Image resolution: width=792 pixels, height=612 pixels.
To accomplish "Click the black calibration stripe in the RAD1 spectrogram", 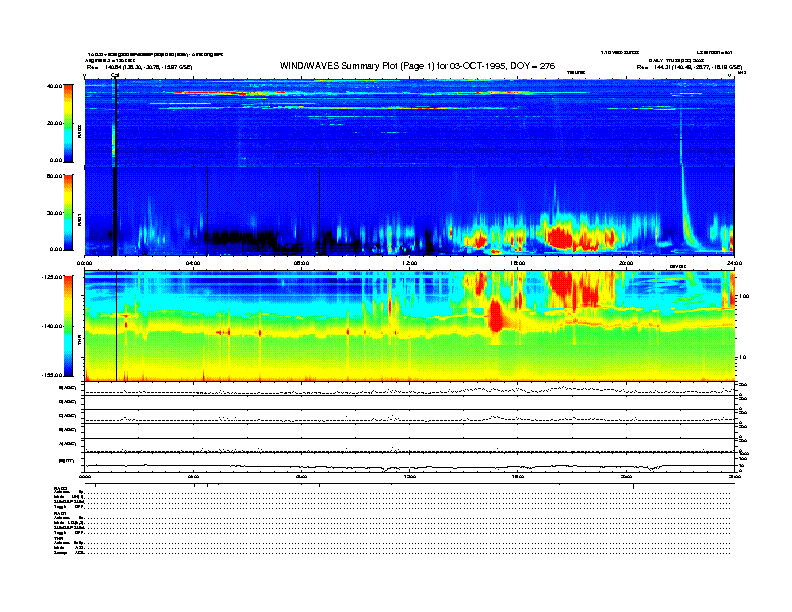I will click(115, 211).
